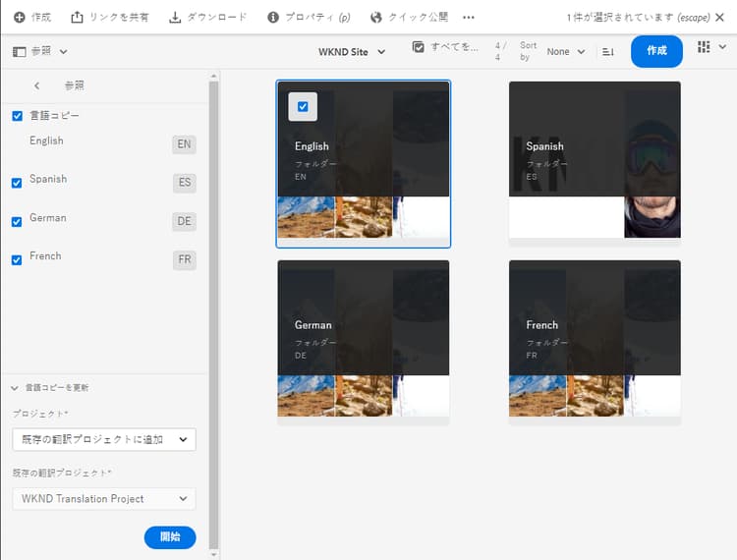Screen dimensions: 737x560
Task: Click the ダウンロード download icon
Action: click(175, 18)
